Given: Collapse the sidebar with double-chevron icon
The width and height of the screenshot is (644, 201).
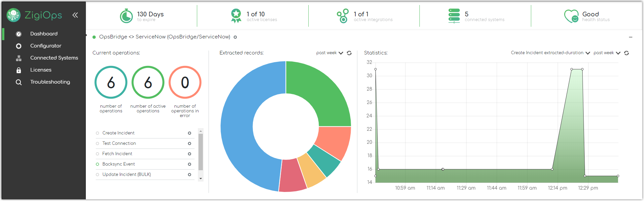Looking at the screenshot, I should tap(75, 15).
